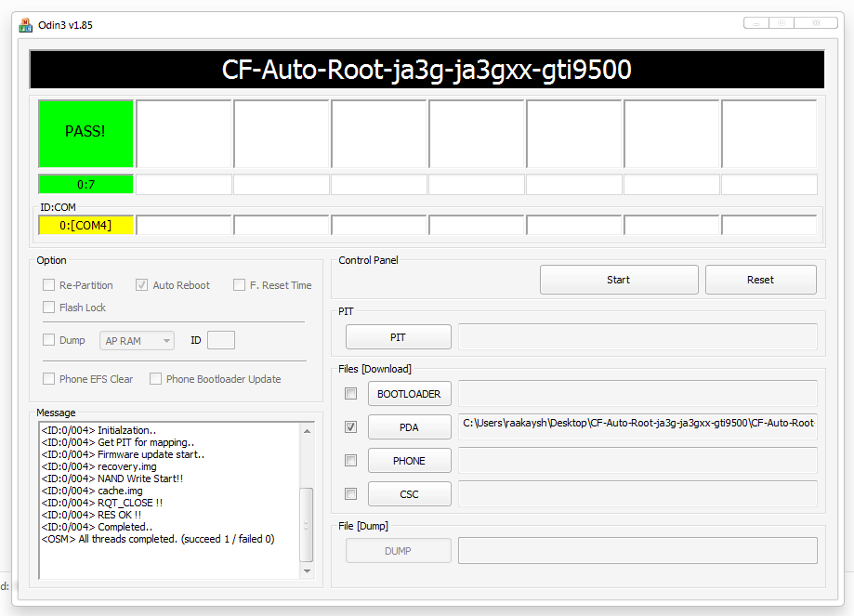Tick the Dump checkbox

click(49, 340)
